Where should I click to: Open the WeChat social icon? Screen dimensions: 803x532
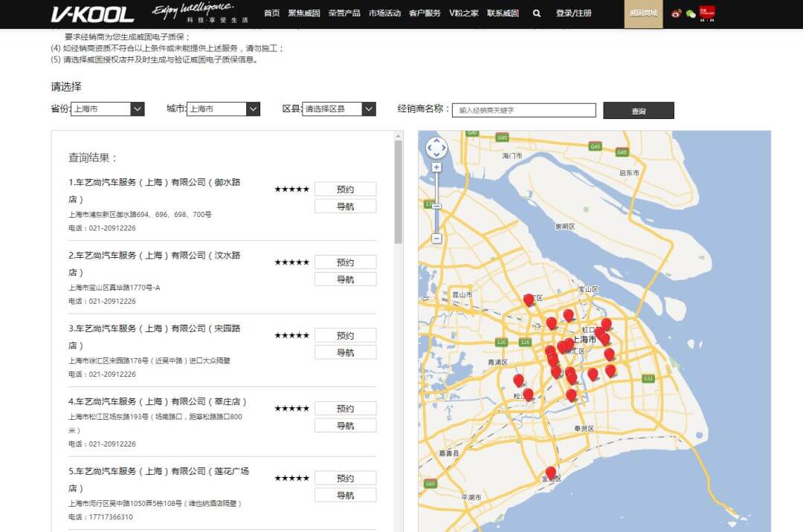(691, 13)
